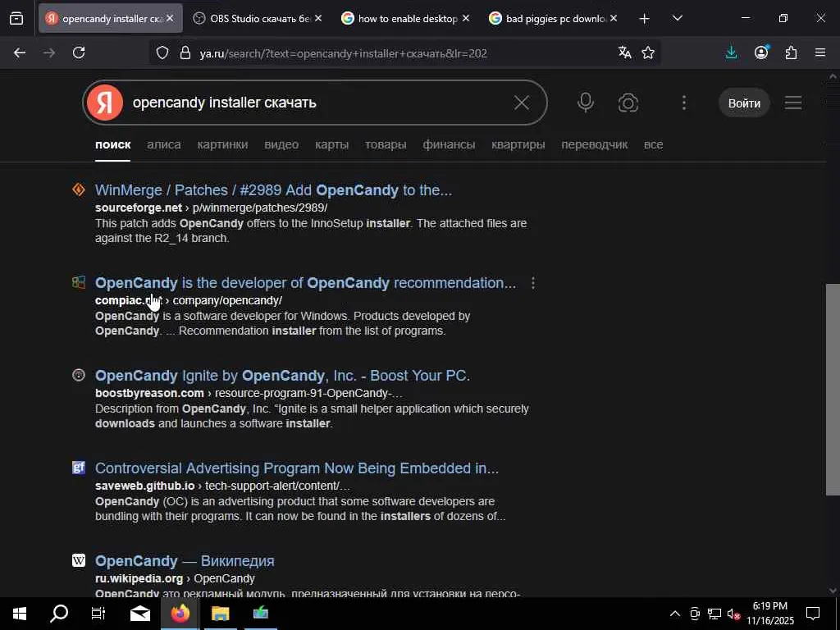840x630 pixels.
Task: Select the финансы search category
Action: [x=449, y=144]
